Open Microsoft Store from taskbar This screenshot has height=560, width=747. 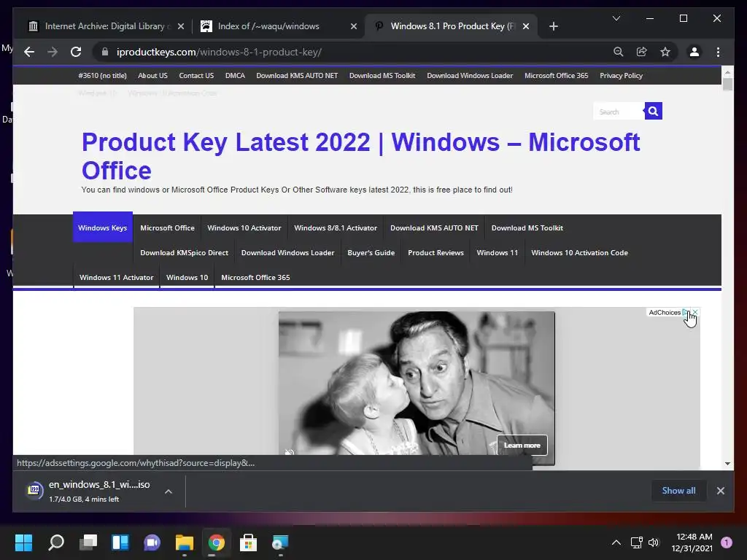pyautogui.click(x=248, y=542)
